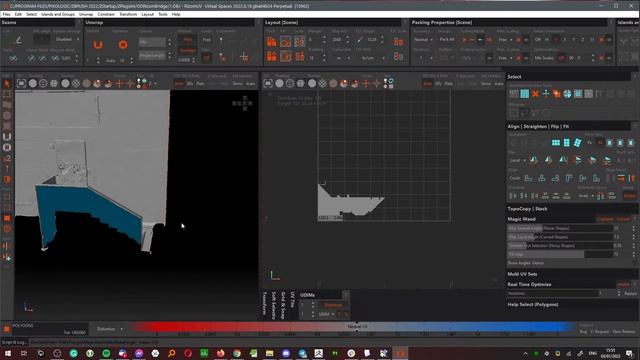This screenshot has width=640, height=360.
Task: Open the Select menu
Action: [31, 14]
